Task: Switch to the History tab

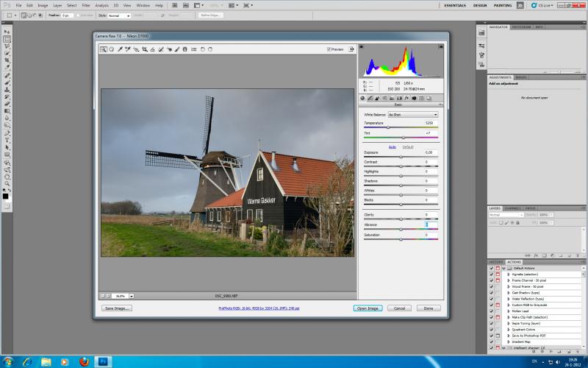Action: (495, 262)
